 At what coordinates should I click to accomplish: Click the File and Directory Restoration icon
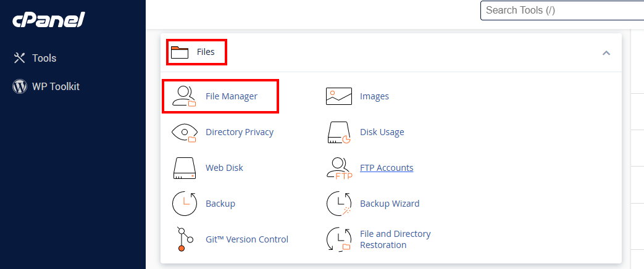click(339, 239)
